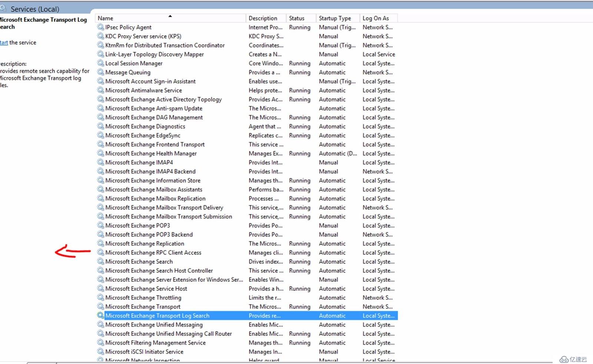This screenshot has height=364, width=593.
Task: Click the Microsoft Exchange Service Host icon
Action: click(x=100, y=288)
